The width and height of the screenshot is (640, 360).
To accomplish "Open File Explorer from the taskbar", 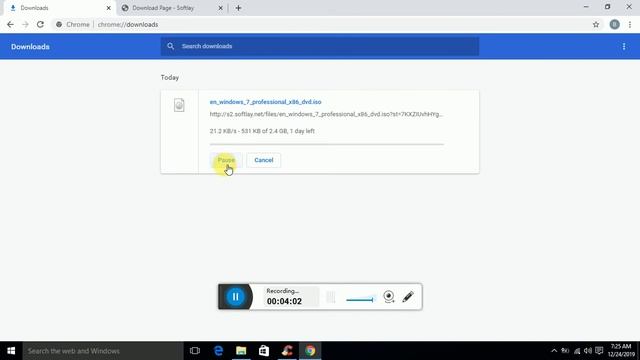I will click(241, 351).
